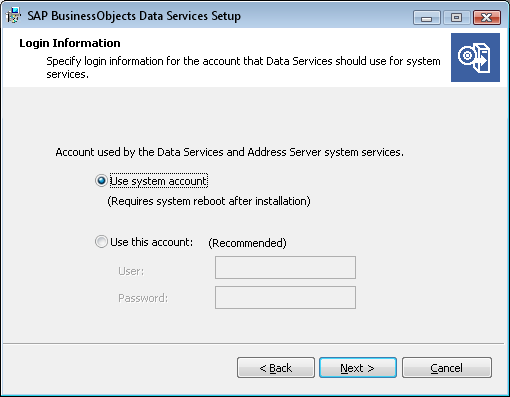Click the SAP BusinessObjects Data Services Setup title
510x397 pixels.
(x=134, y=16)
